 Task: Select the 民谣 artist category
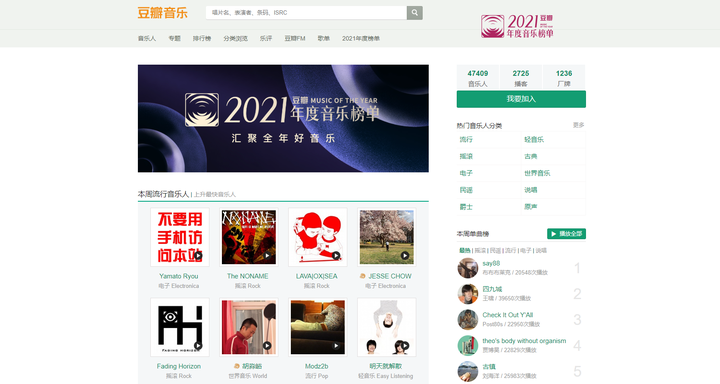[466, 190]
